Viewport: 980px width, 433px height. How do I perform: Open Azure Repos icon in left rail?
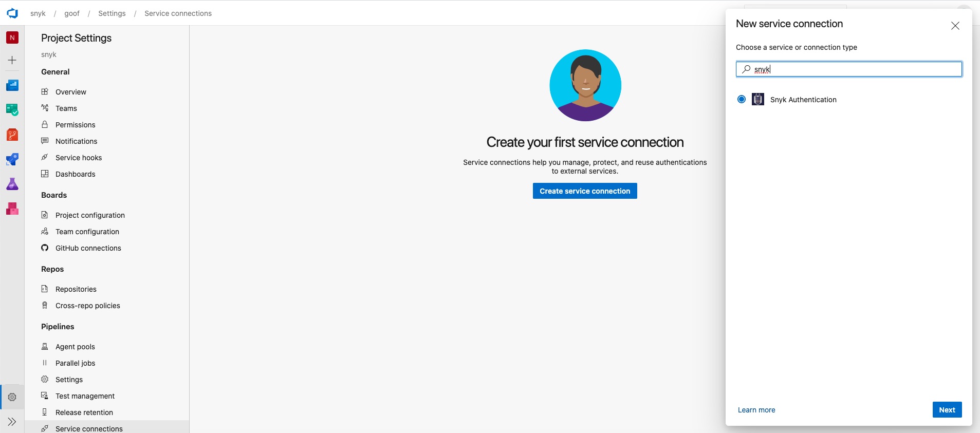coord(12,135)
